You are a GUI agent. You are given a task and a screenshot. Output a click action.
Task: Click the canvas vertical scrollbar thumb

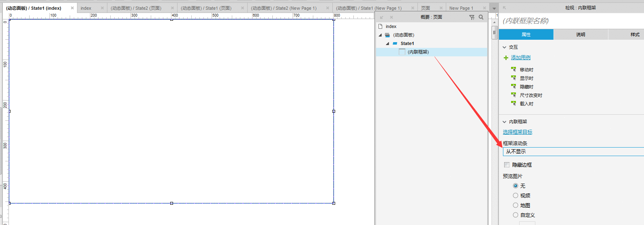[x=494, y=32]
